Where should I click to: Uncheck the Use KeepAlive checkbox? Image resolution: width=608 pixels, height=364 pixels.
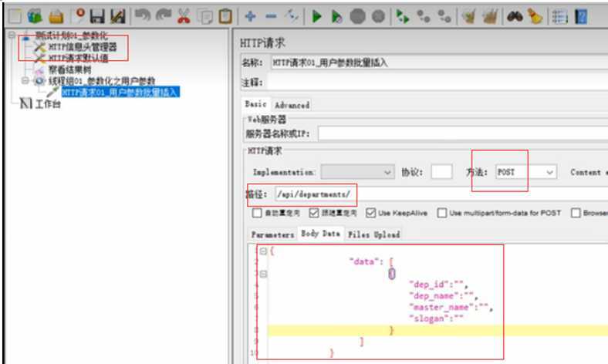[372, 213]
